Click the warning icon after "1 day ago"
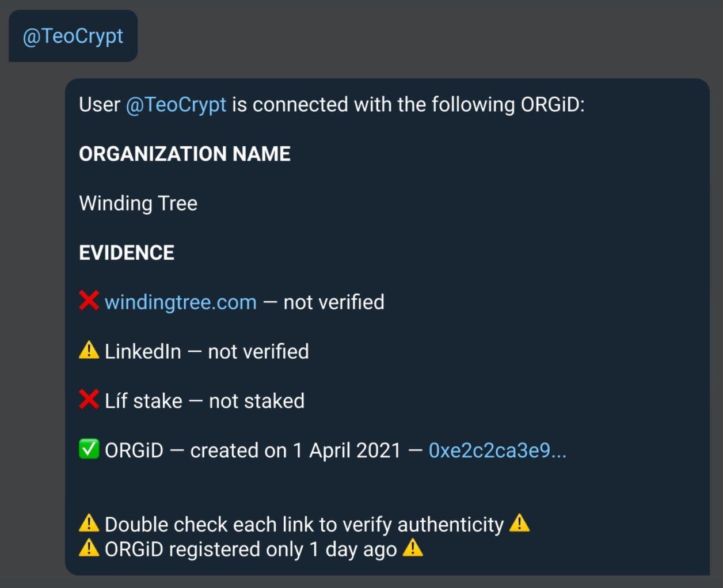Image resolution: width=723 pixels, height=588 pixels. (x=412, y=548)
